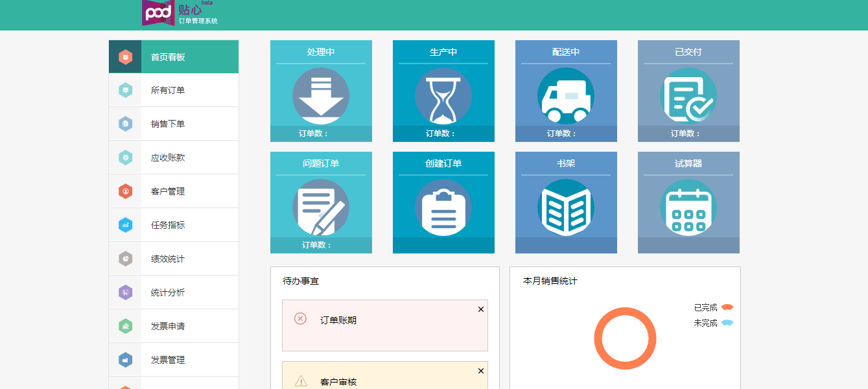Open the 试算器 calendar icon
868x389 pixels.
688,207
